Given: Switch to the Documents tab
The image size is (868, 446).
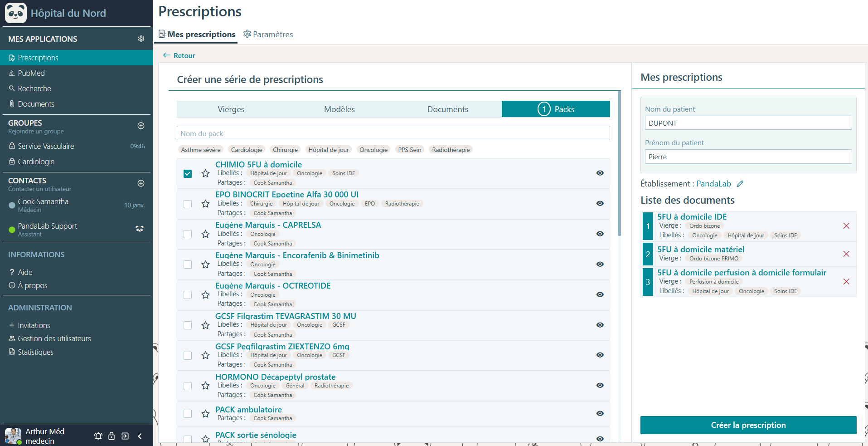Looking at the screenshot, I should coord(447,109).
